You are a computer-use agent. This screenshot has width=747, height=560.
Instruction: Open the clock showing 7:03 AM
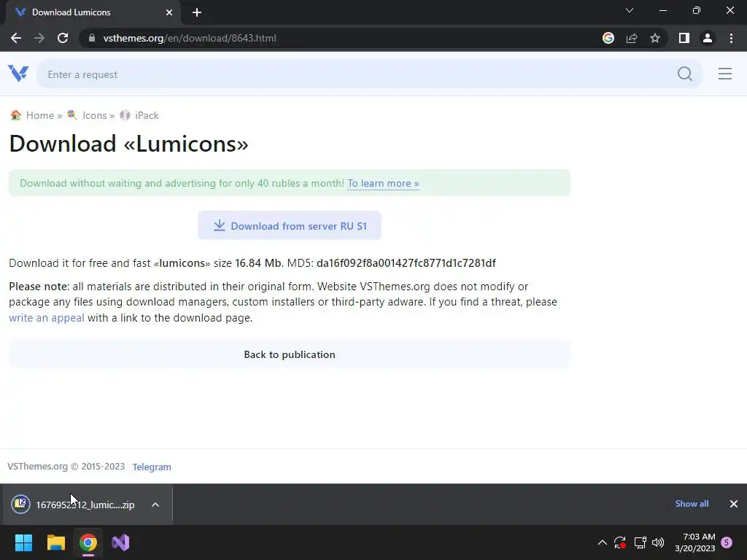pyautogui.click(x=695, y=542)
